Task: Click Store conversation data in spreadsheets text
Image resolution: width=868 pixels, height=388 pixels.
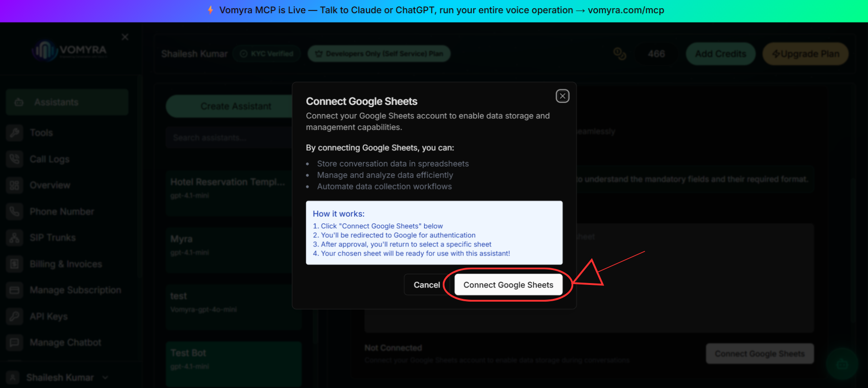Action: (393, 164)
